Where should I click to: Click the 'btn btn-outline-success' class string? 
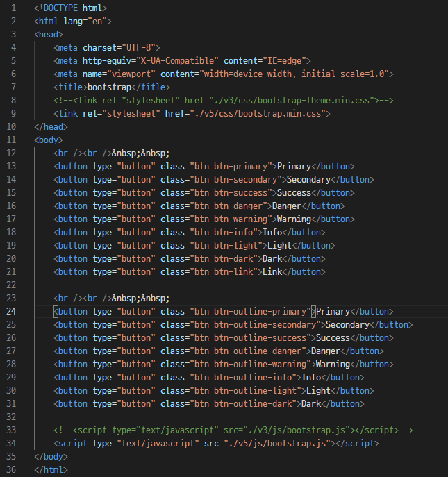[x=250, y=337]
